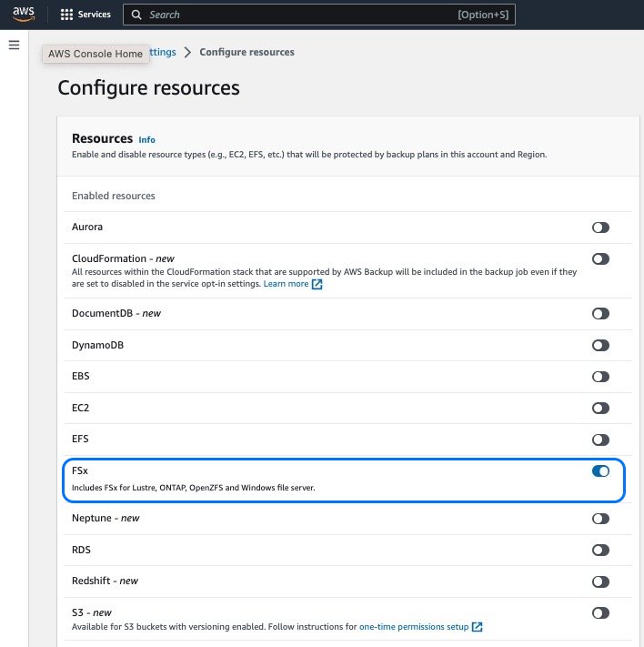Open the hamburger side navigation menu
This screenshot has width=644, height=647.
pyautogui.click(x=14, y=45)
